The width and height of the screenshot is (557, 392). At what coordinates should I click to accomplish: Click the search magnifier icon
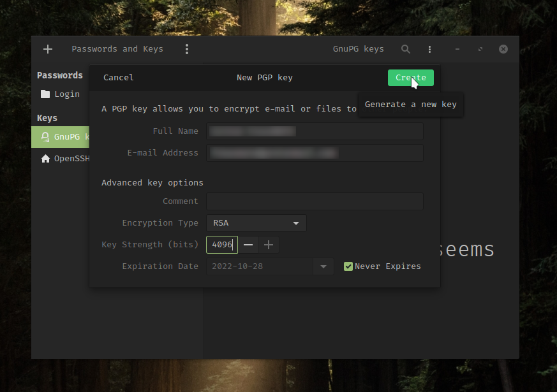[x=406, y=49]
